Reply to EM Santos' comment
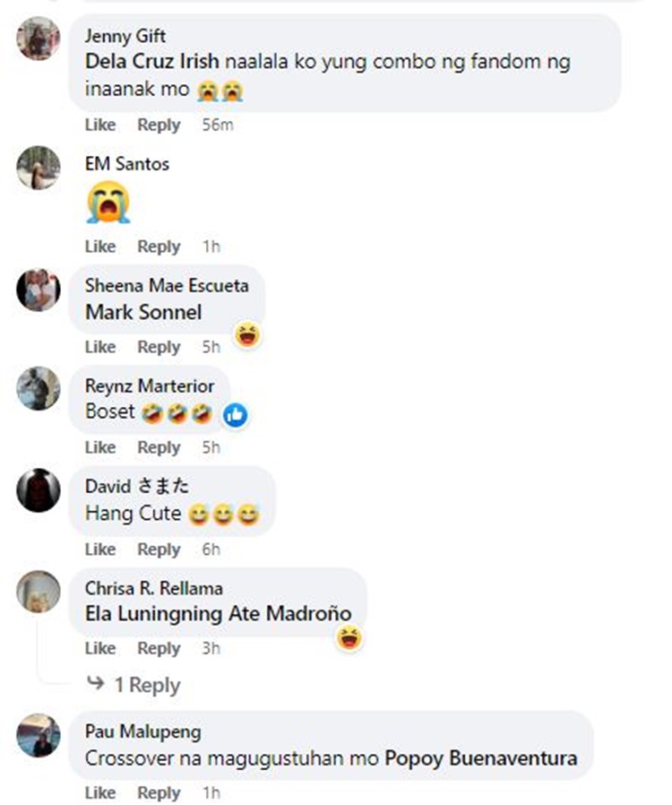The width and height of the screenshot is (672, 805). pyautogui.click(x=159, y=247)
